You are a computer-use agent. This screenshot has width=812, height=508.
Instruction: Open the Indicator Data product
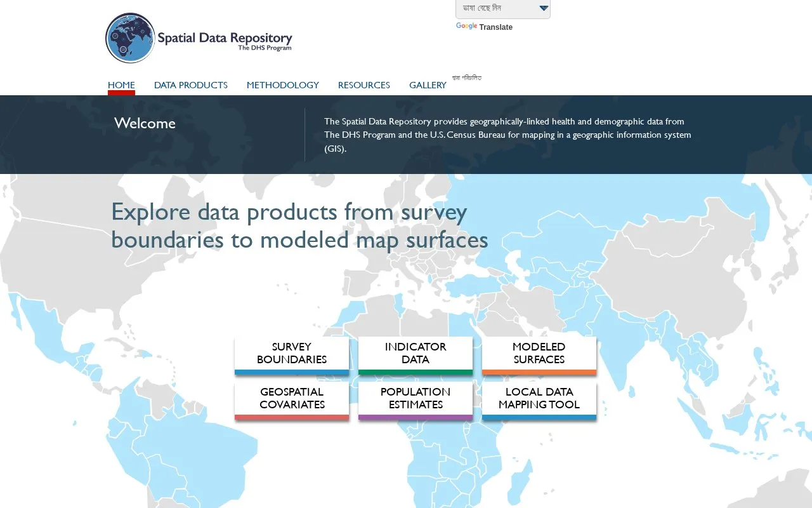coord(416,356)
